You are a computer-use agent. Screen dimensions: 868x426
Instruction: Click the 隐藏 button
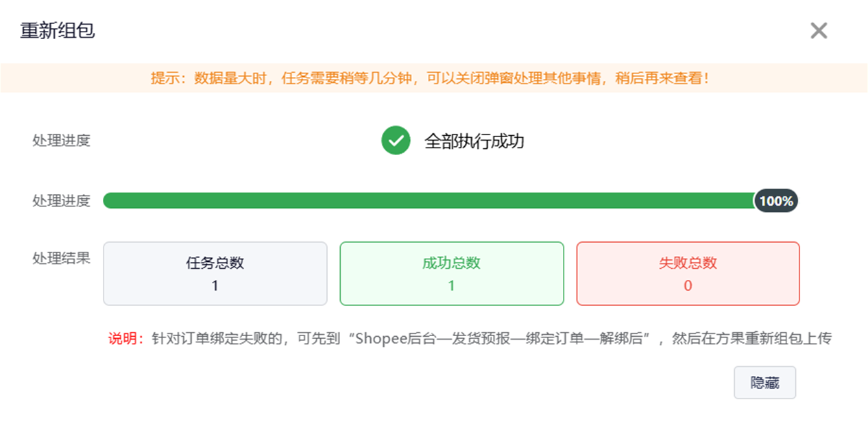(x=764, y=383)
